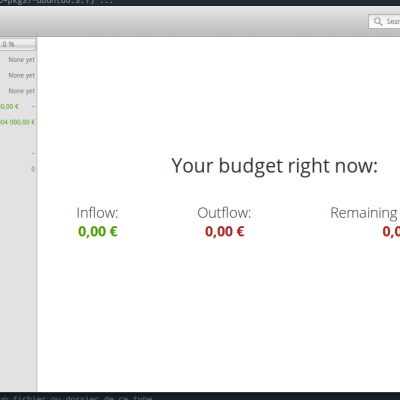Select the third None yet entry
This screenshot has width=400, height=400.
(21, 91)
